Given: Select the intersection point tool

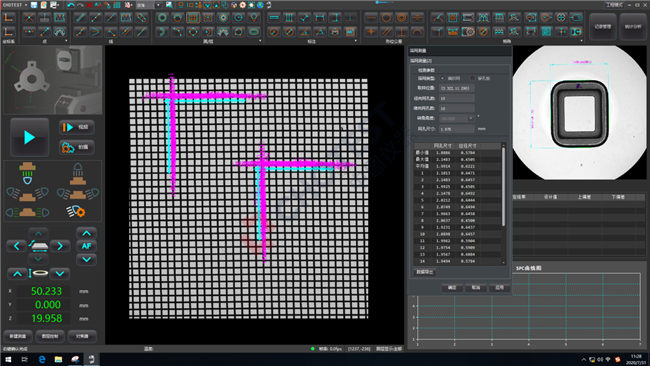Looking at the screenshot, I should [x=29, y=17].
